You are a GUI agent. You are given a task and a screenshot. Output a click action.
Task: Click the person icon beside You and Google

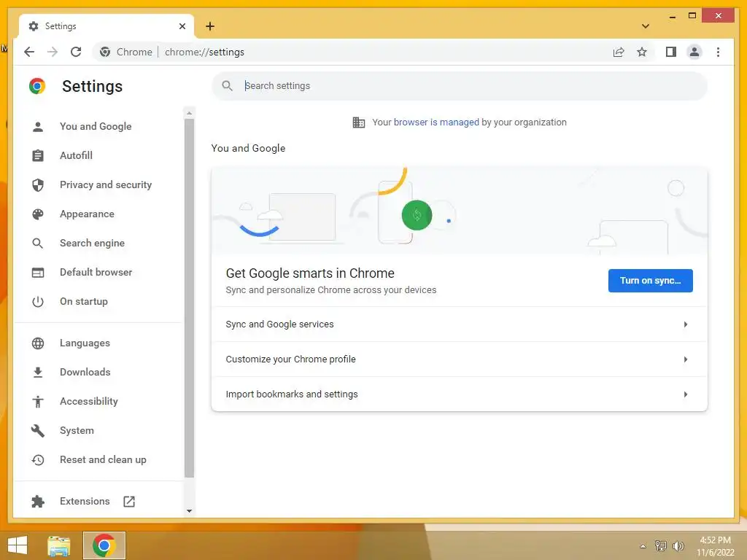pos(38,127)
